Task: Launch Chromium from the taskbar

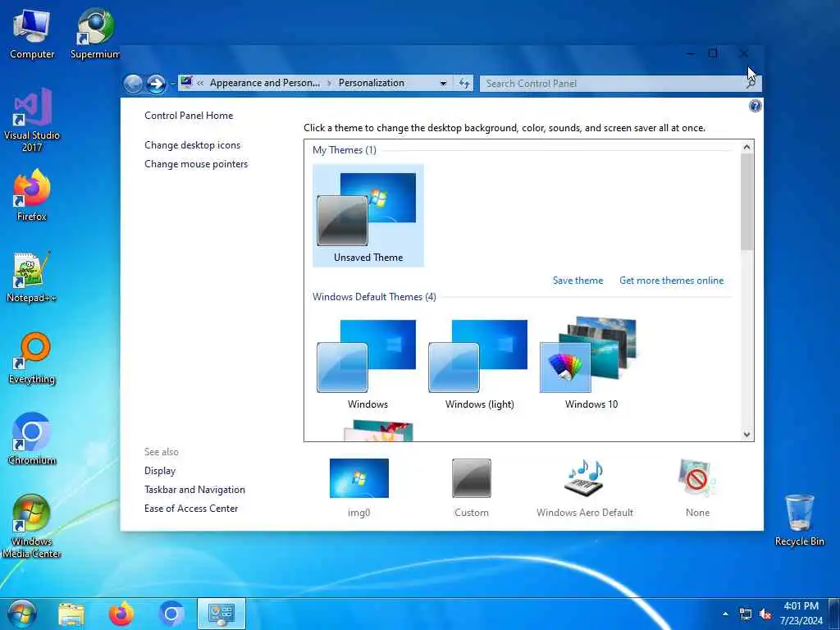Action: [x=171, y=614]
